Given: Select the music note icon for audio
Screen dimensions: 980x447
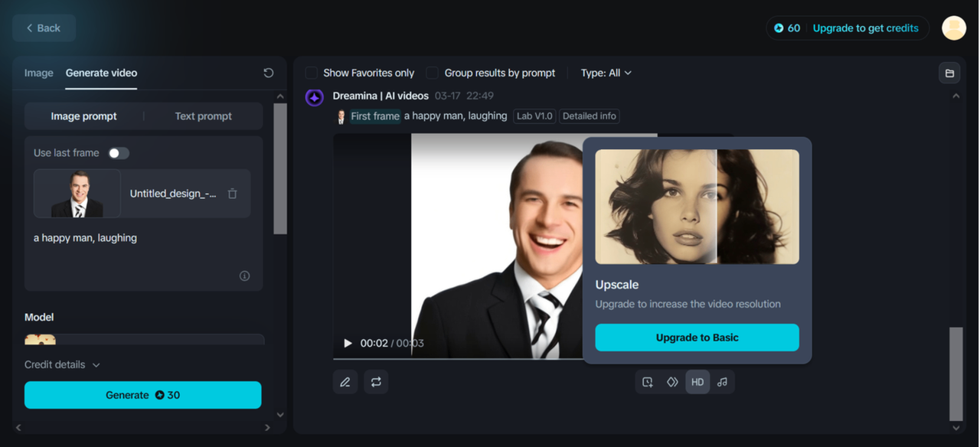Looking at the screenshot, I should coord(723,381).
